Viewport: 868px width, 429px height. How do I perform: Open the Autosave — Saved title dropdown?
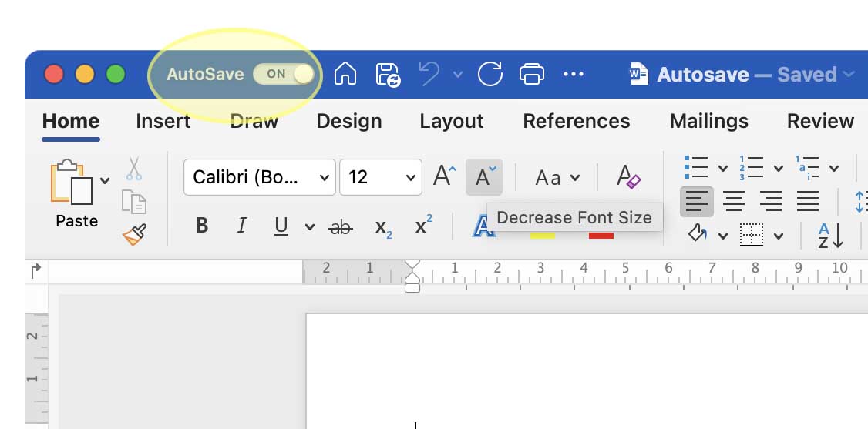click(849, 74)
